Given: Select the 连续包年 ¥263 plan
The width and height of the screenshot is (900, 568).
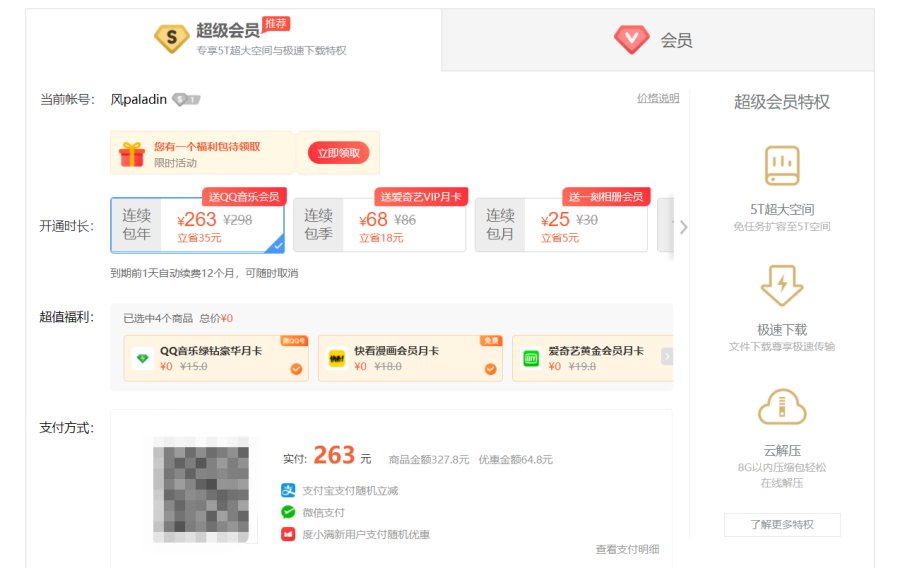Looking at the screenshot, I should 197,225.
